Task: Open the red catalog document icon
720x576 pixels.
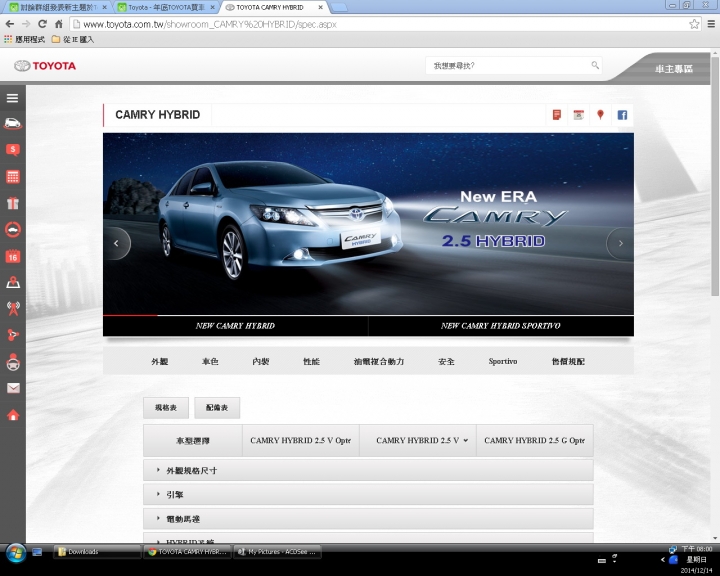Action: point(557,115)
